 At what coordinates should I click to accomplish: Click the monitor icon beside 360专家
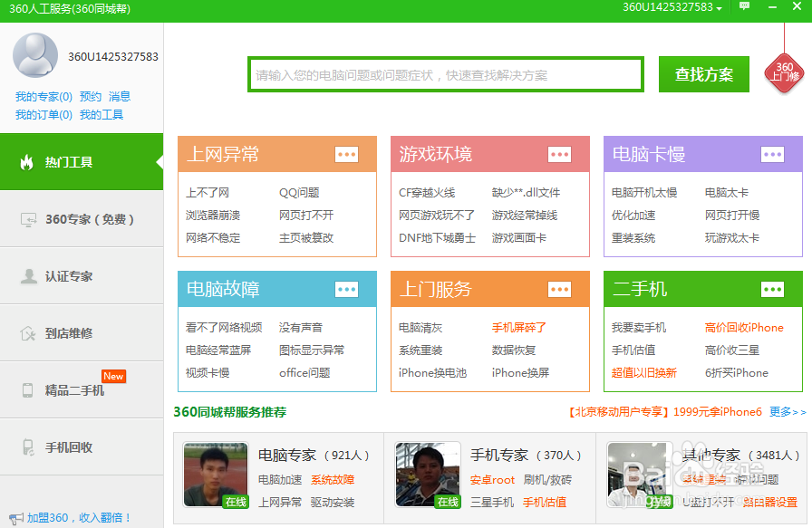click(x=28, y=220)
